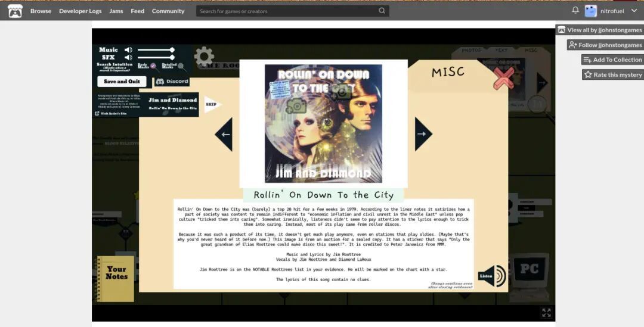This screenshot has height=327, width=644.
Task: Click the Visit Artist's Site external-link icon
Action: (97, 113)
